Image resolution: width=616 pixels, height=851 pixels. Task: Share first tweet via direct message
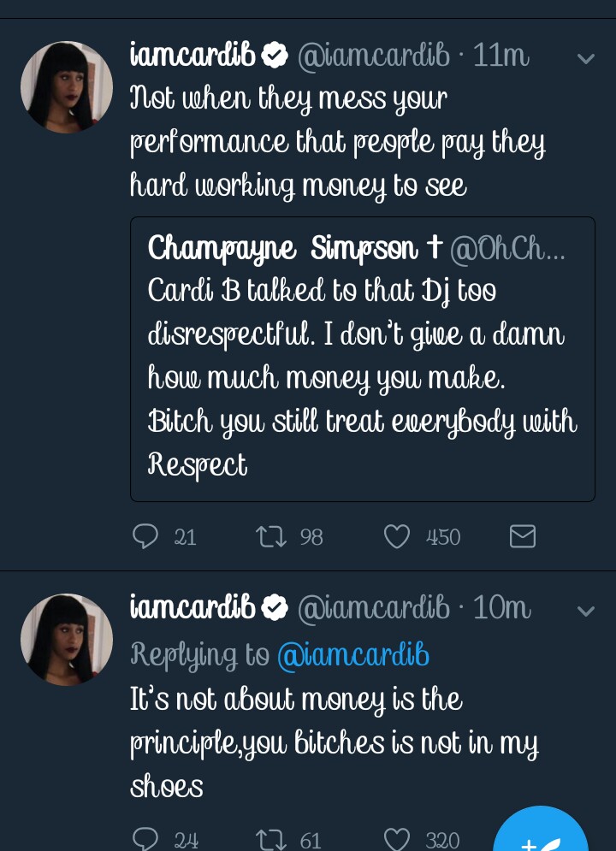coord(522,536)
